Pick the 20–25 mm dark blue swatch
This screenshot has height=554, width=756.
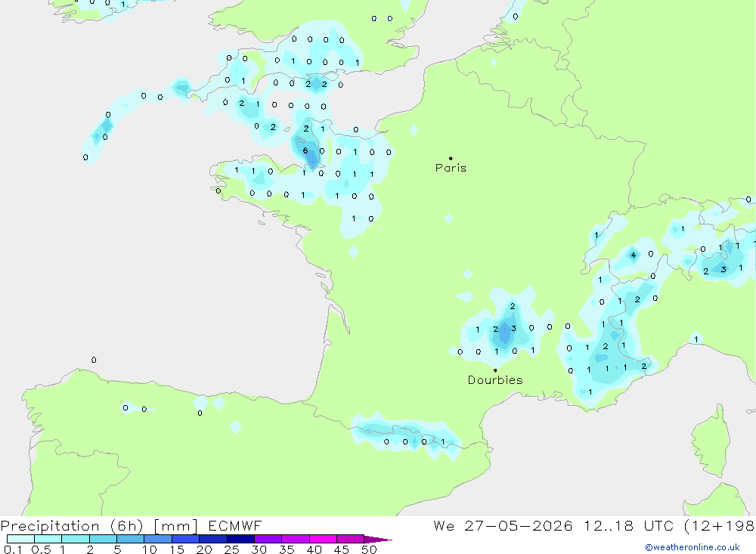pyautogui.click(x=213, y=539)
